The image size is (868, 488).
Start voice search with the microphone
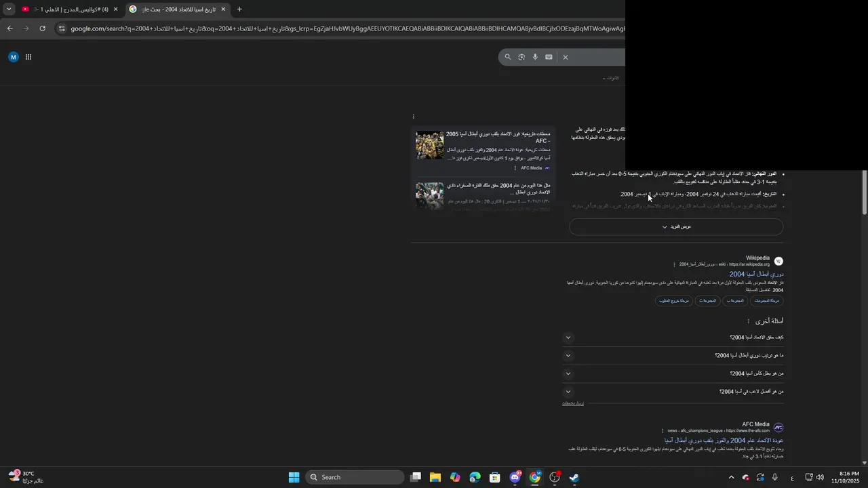(535, 57)
